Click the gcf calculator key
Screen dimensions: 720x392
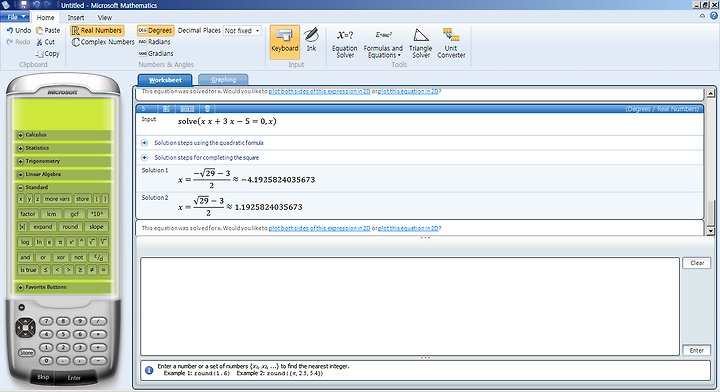point(74,214)
